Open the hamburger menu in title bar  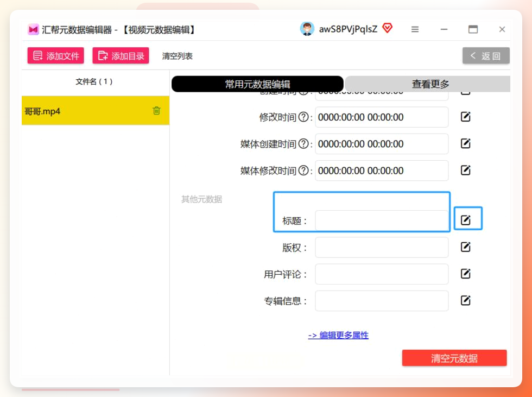click(415, 29)
